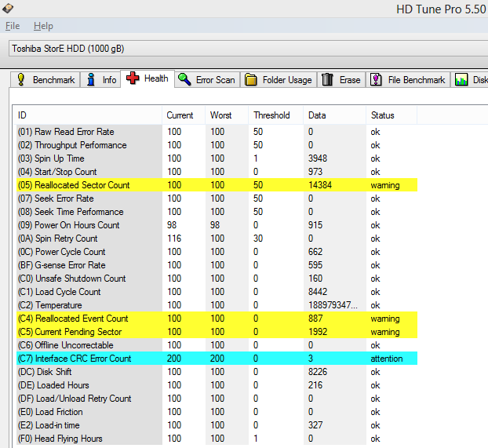Select the (DE) Loaded Hours row
Viewport: 488px width, 448px height.
pos(217,385)
